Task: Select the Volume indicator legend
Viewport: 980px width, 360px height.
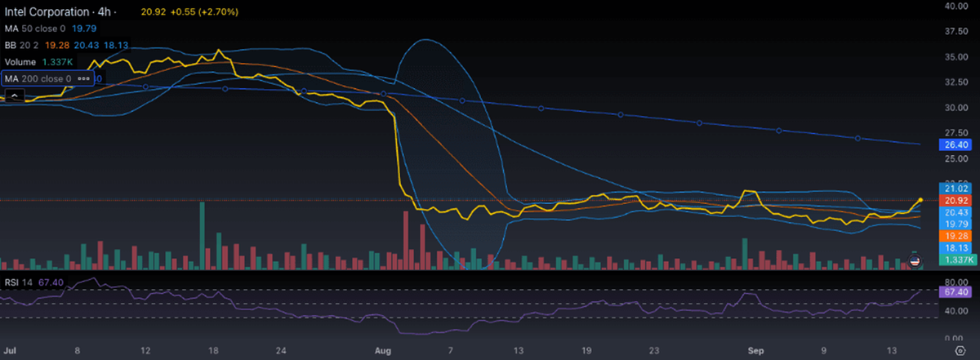Action: coord(20,62)
